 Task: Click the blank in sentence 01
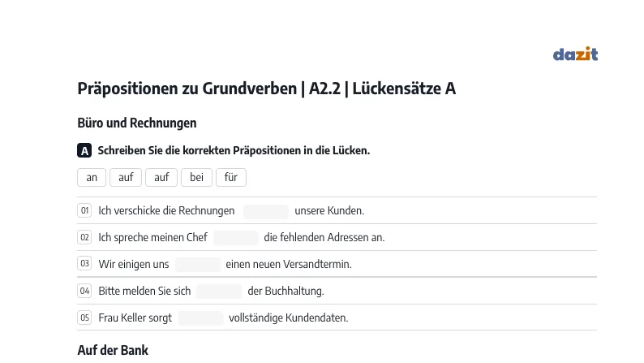click(x=266, y=211)
